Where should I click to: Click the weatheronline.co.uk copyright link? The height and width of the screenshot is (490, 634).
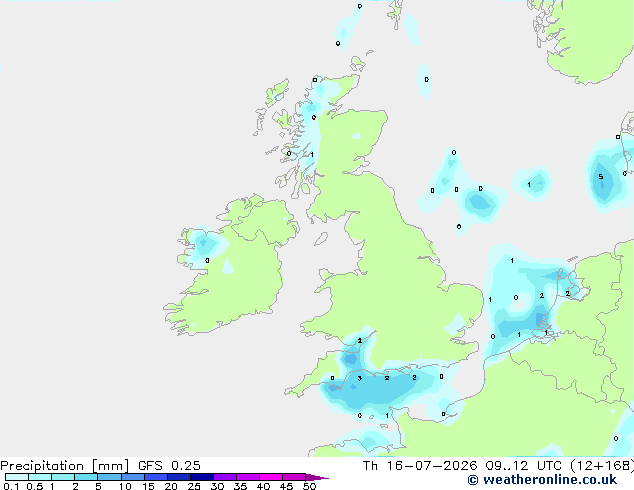[542, 480]
